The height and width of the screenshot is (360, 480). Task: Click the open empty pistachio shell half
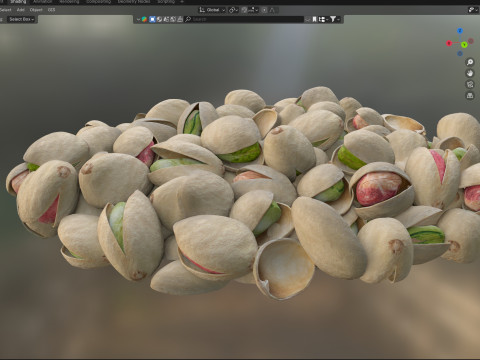pyautogui.click(x=284, y=268)
